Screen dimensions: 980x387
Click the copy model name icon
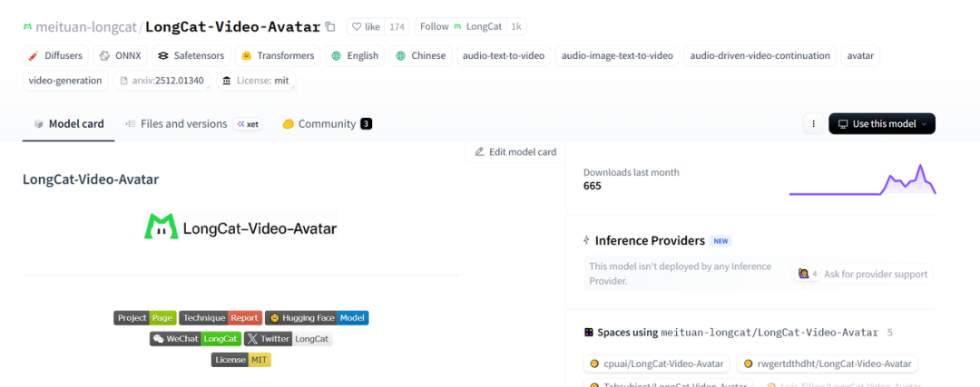[330, 27]
